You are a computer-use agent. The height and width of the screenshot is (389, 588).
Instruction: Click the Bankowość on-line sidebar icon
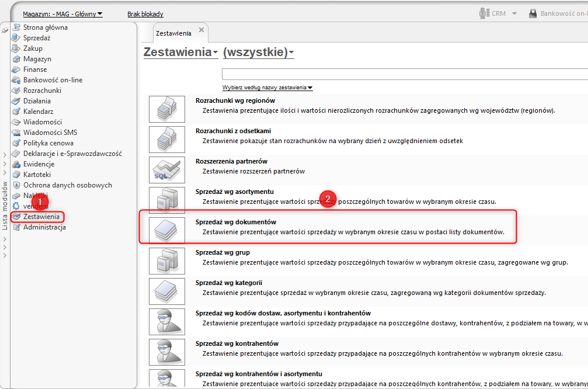16,80
